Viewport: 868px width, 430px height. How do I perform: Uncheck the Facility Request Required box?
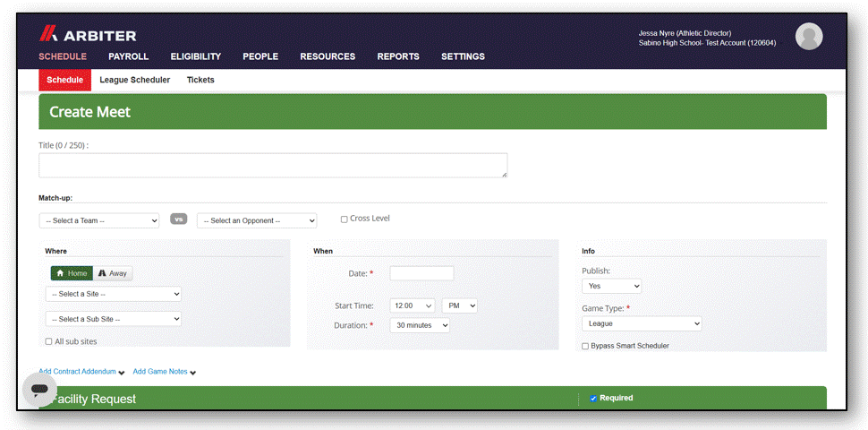[x=593, y=399]
